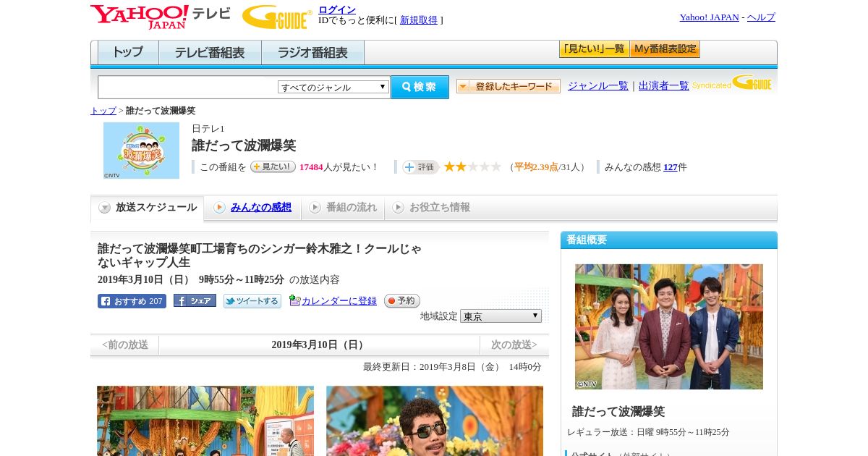Image resolution: width=868 pixels, height=456 pixels.
Task: Click the Facebook おすすめ 207 button
Action: pyautogui.click(x=132, y=301)
